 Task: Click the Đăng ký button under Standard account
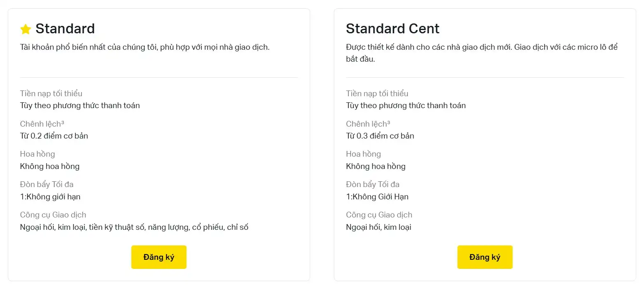tap(159, 257)
